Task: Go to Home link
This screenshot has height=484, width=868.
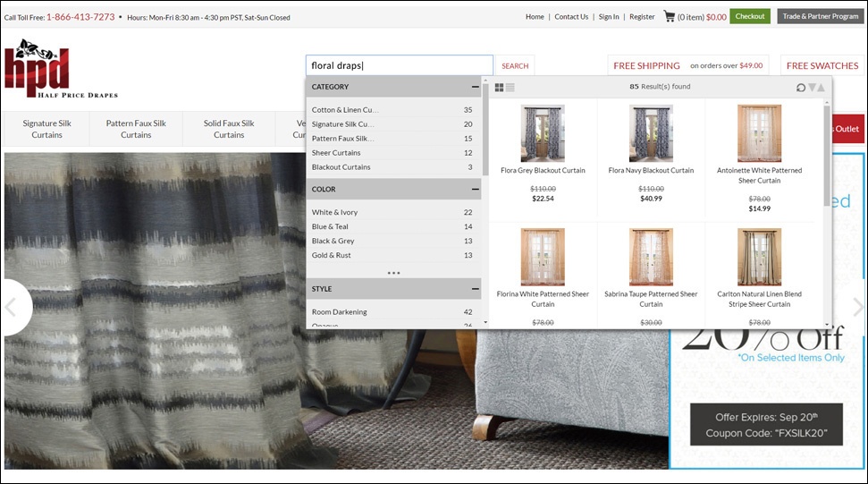Action: pos(535,17)
